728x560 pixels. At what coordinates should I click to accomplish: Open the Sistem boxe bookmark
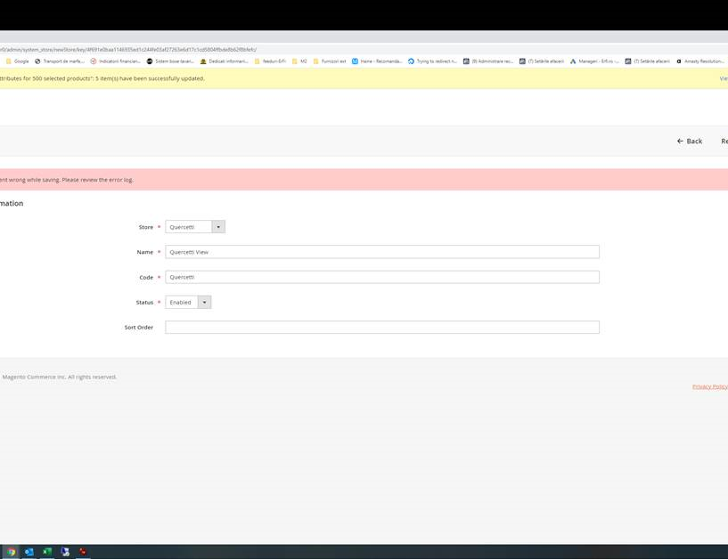[170, 61]
